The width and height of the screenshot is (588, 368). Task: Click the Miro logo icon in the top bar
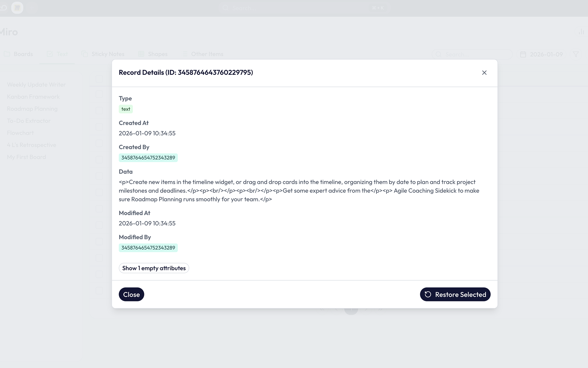[x=17, y=7]
